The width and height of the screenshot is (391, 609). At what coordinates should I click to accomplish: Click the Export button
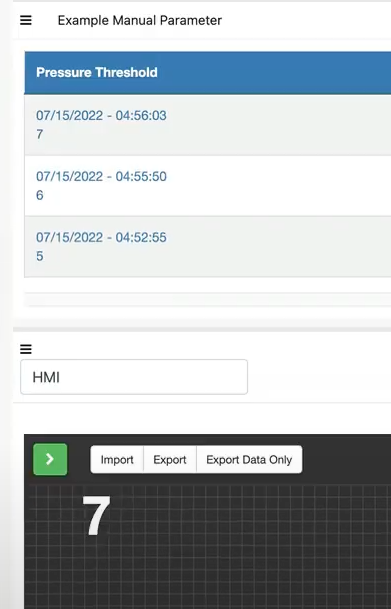170,459
